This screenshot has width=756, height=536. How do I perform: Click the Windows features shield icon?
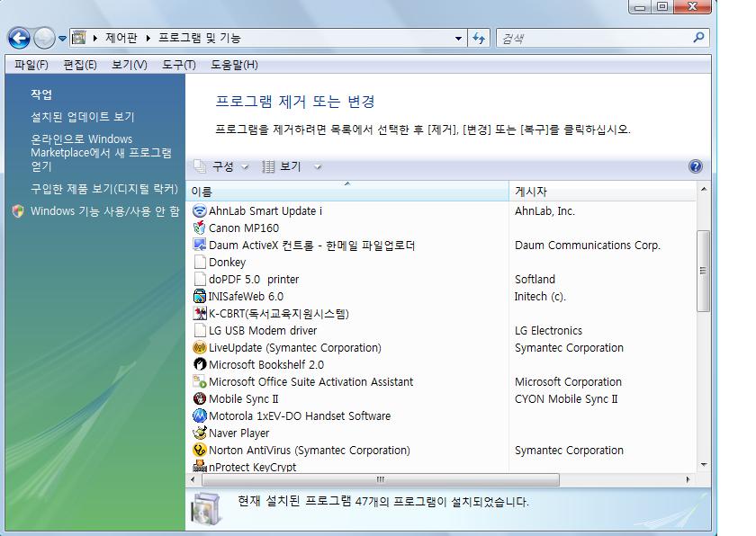18,211
